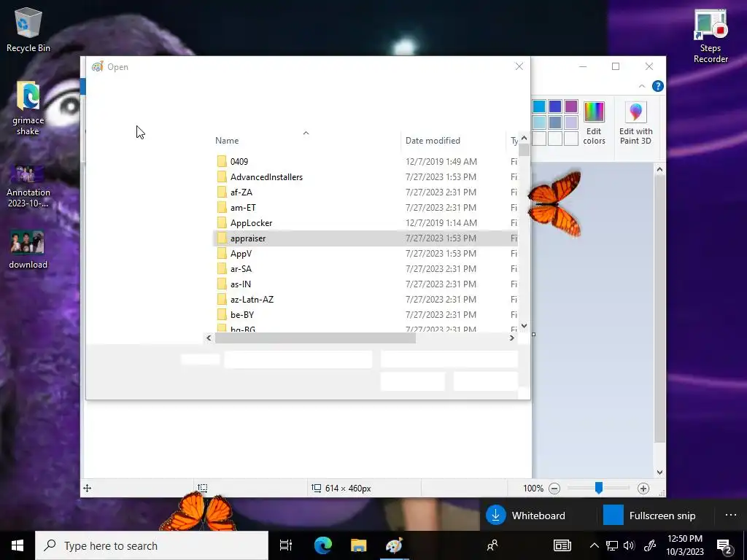Image resolution: width=747 pixels, height=560 pixels.
Task: Select the AdvancedInstallers folder
Action: (x=365, y=176)
